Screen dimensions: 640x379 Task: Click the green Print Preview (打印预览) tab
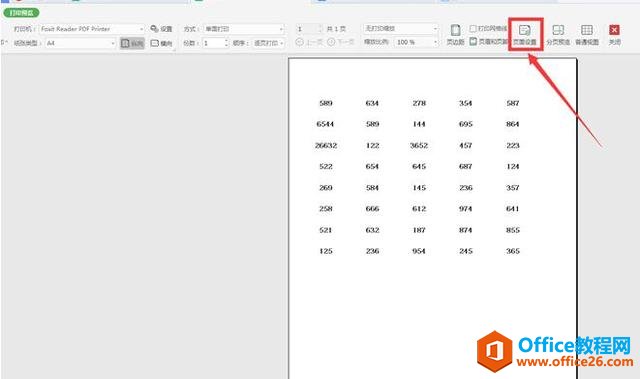[x=22, y=13]
